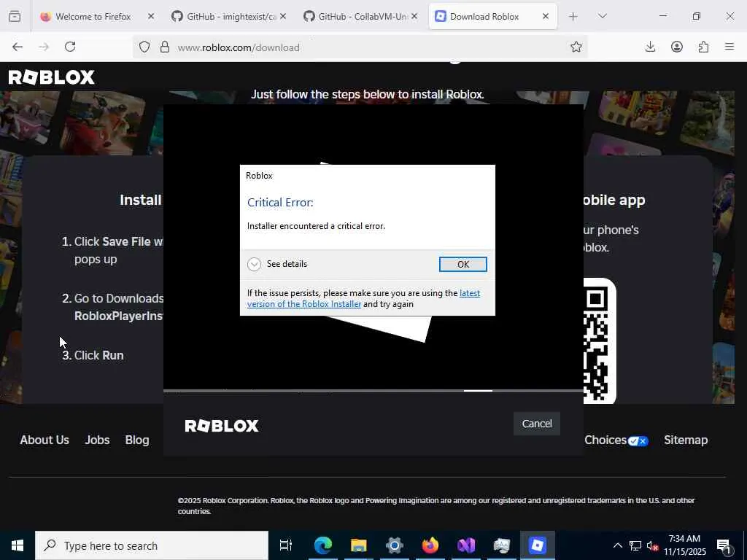This screenshot has width=747, height=560.
Task: Open the Firefox application menu
Action: pyautogui.click(x=729, y=47)
